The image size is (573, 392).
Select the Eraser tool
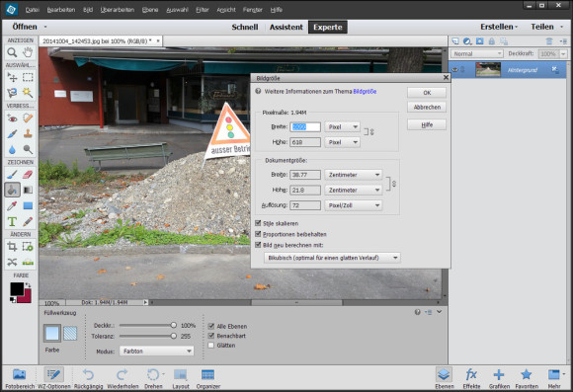pyautogui.click(x=28, y=174)
